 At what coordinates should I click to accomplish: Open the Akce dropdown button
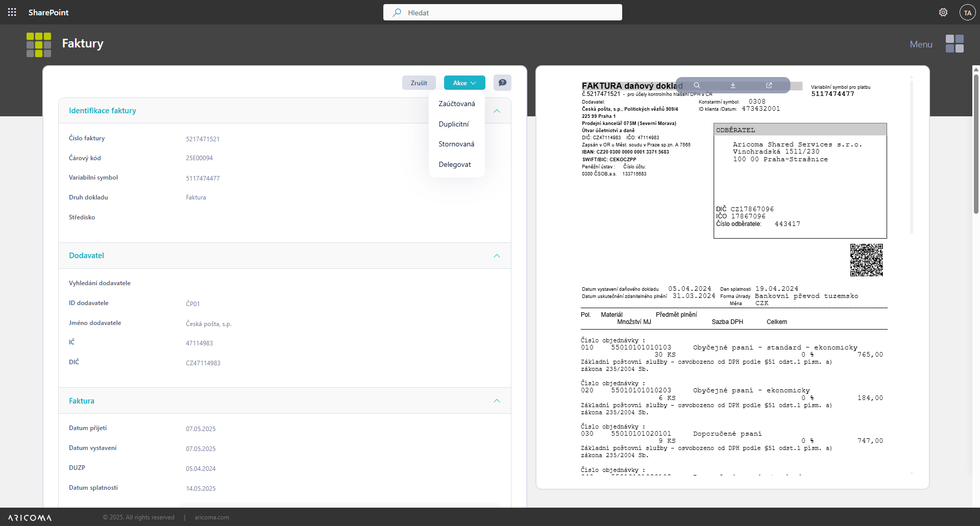tap(464, 83)
